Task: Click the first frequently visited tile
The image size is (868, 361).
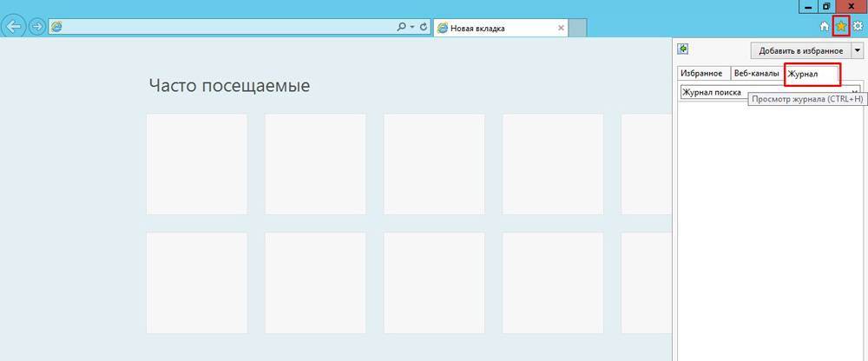Action: (x=196, y=163)
